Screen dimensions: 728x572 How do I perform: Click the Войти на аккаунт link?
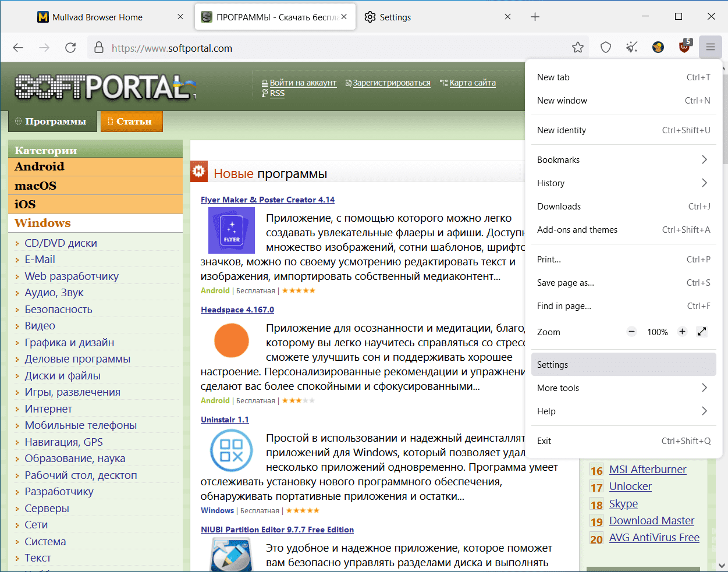(303, 83)
